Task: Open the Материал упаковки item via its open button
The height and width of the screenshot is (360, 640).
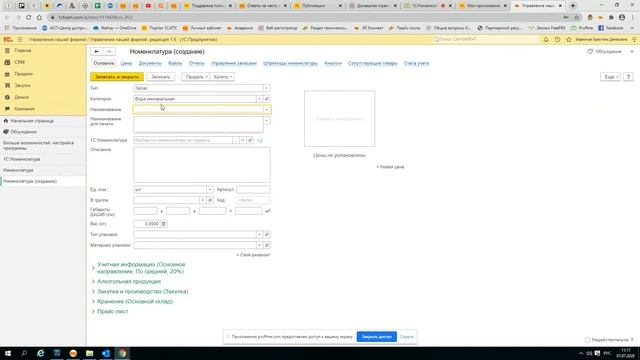Action: point(267,245)
